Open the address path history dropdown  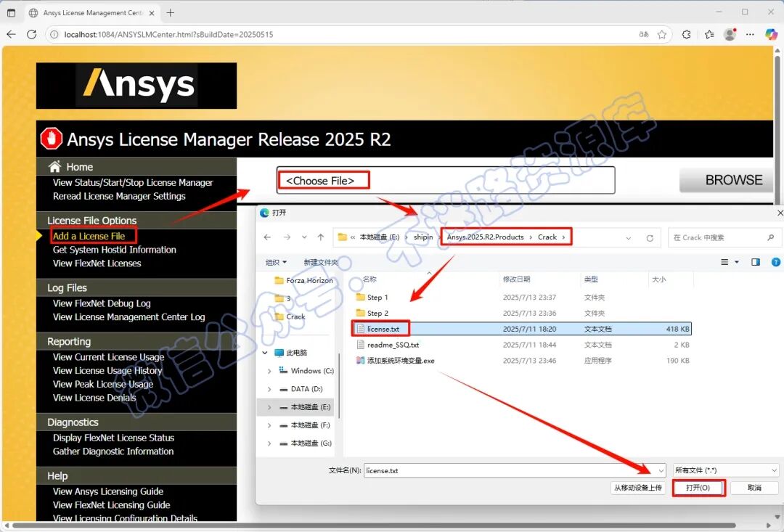pos(629,238)
